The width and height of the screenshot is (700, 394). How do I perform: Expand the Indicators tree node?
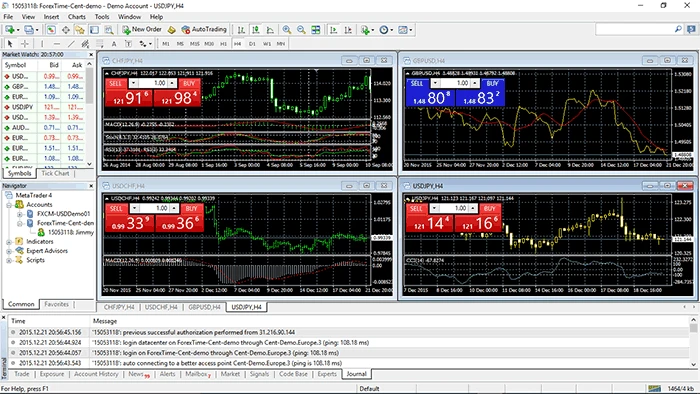point(9,241)
